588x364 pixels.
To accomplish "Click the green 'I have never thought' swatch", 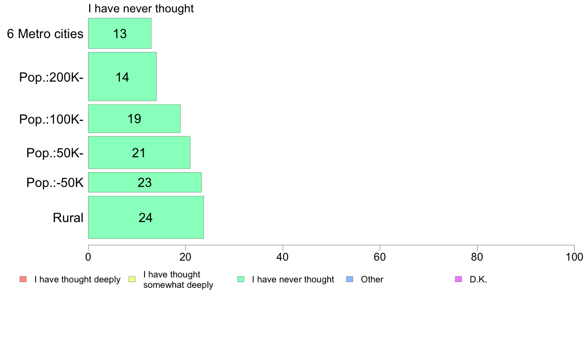I will 241,279.
